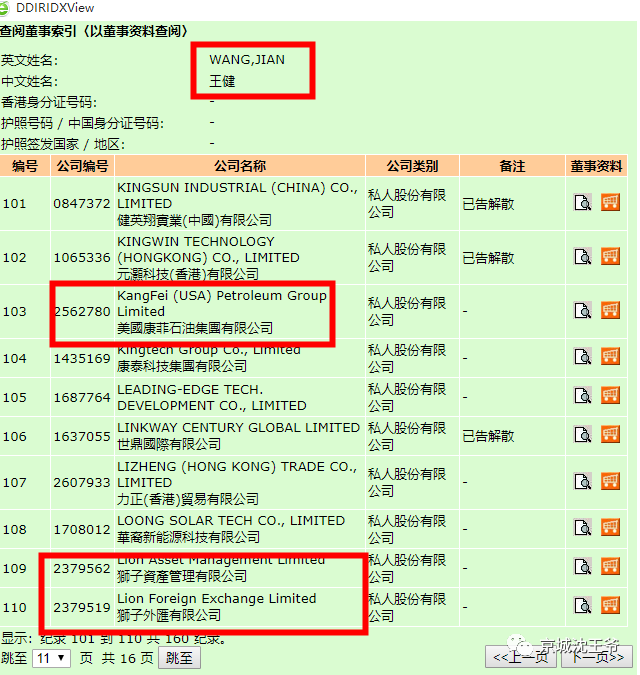Click cart icon for Loong Solar Tech
The width and height of the screenshot is (640, 675).
click(610, 528)
